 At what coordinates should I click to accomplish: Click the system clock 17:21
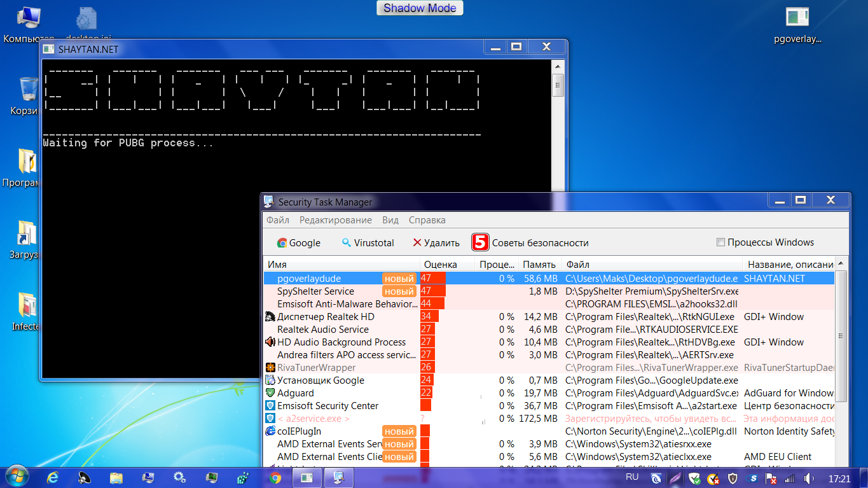coord(839,478)
